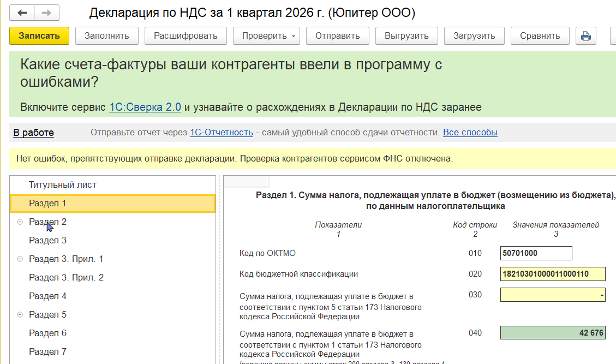
Task: Expand the Раздел 3. Прил. 1 node
Action: click(x=20, y=259)
